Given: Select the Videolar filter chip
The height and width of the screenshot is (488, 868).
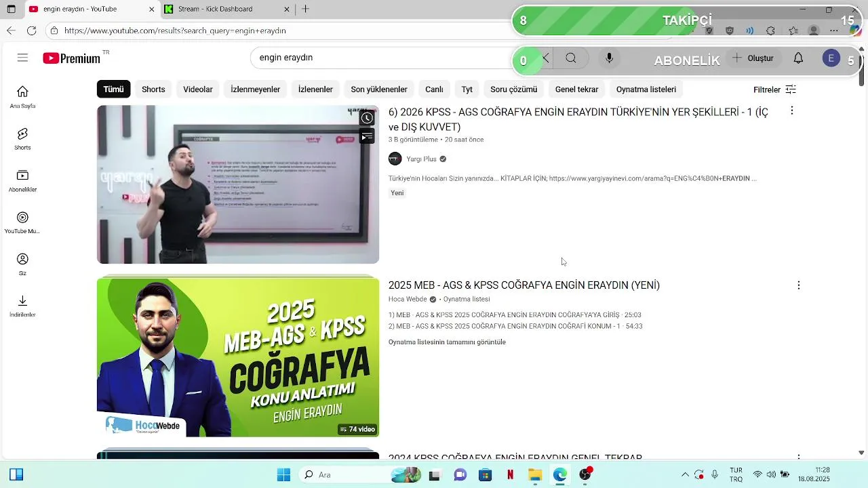Looking at the screenshot, I should 198,89.
